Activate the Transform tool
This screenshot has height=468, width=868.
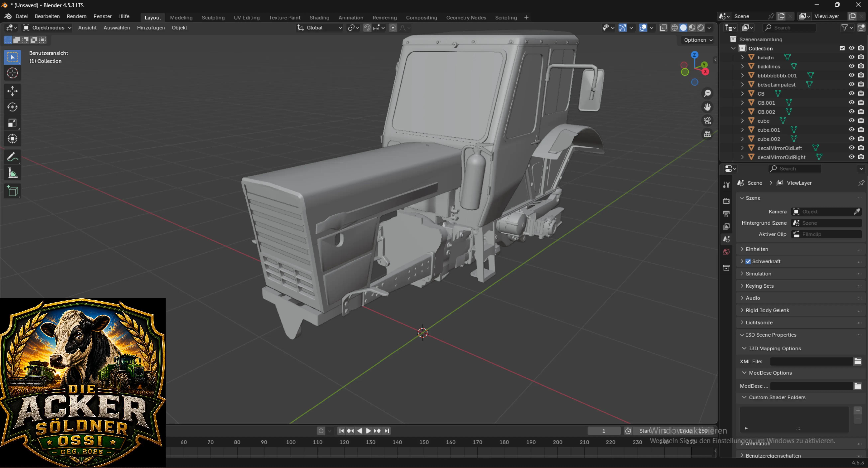pyautogui.click(x=12, y=139)
